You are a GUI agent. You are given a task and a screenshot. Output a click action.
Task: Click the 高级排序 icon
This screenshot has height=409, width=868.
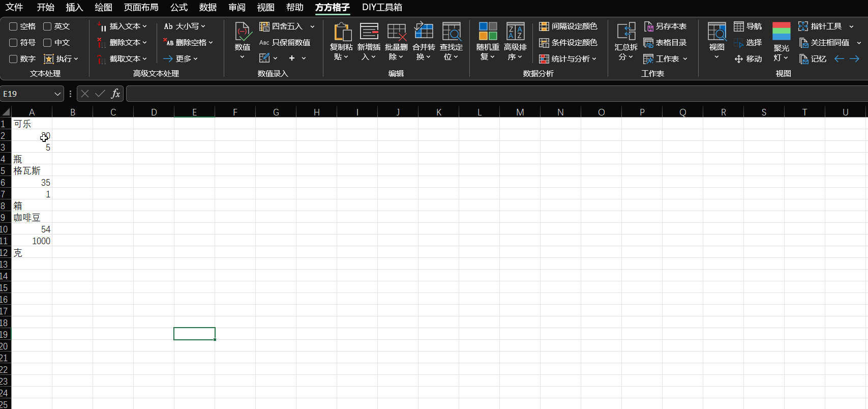[x=515, y=32]
